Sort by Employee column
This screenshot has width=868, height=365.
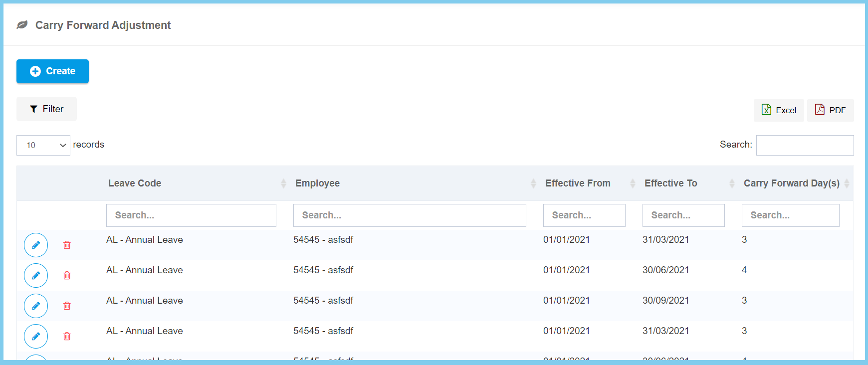[x=317, y=183]
